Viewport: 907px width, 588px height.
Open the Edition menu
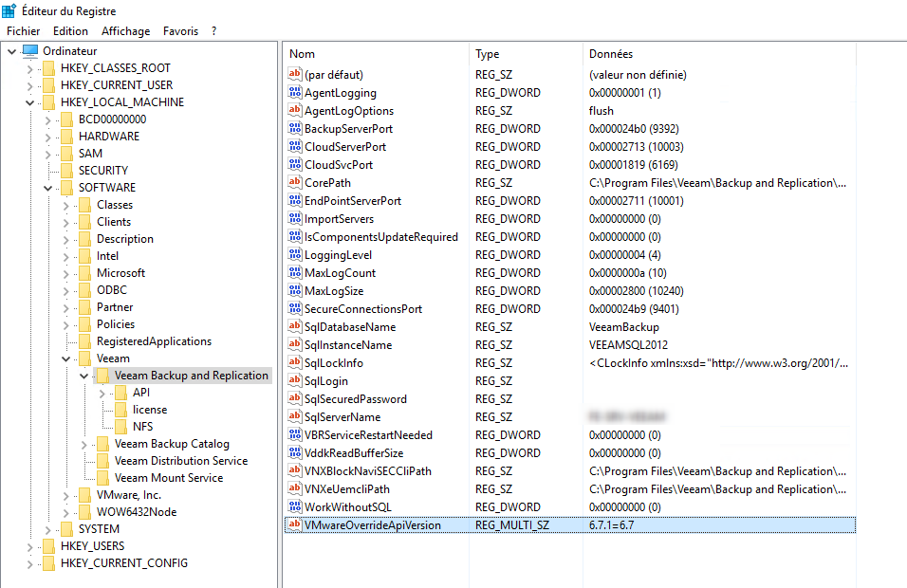click(x=70, y=31)
